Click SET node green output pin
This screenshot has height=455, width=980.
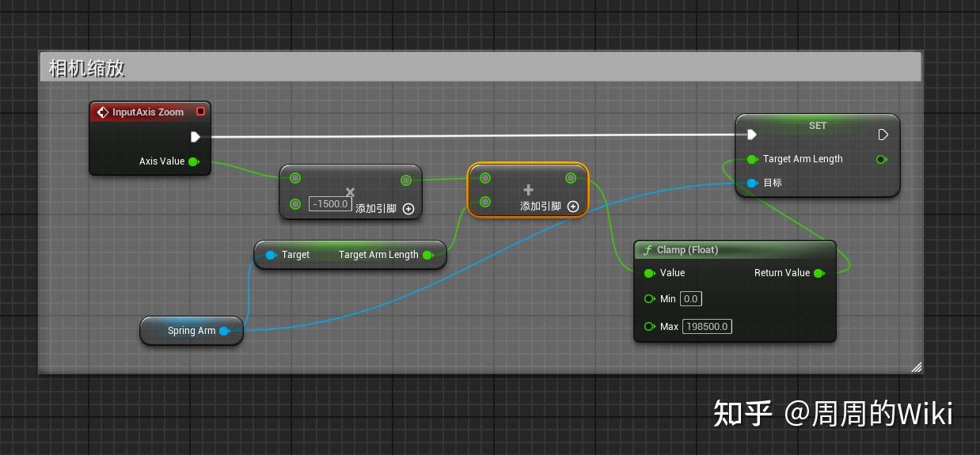pyautogui.click(x=881, y=159)
